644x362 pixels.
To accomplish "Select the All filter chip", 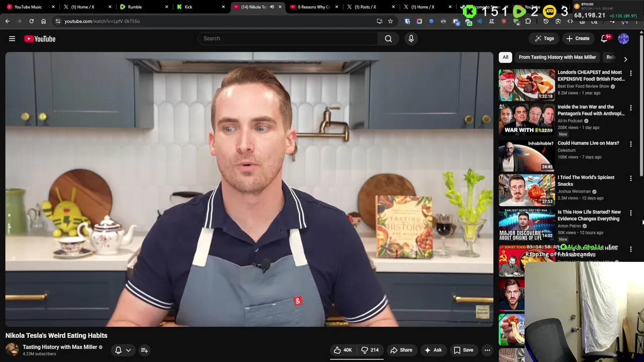I will 505,57.
